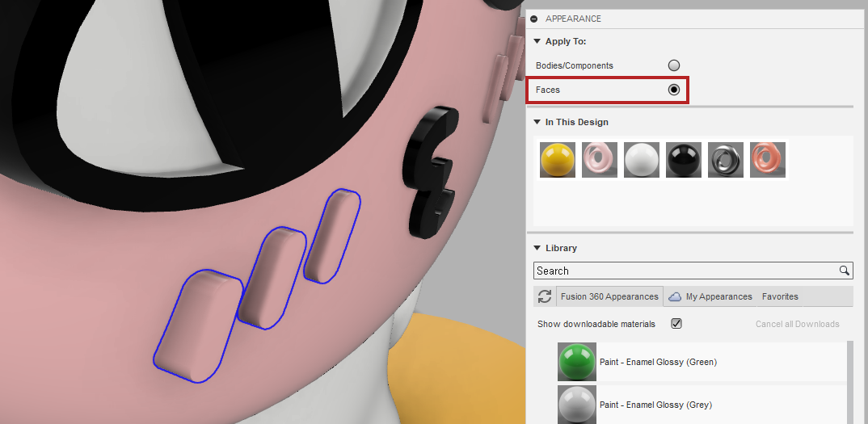Select the Faces radio button
This screenshot has width=868, height=424.
coord(674,90)
